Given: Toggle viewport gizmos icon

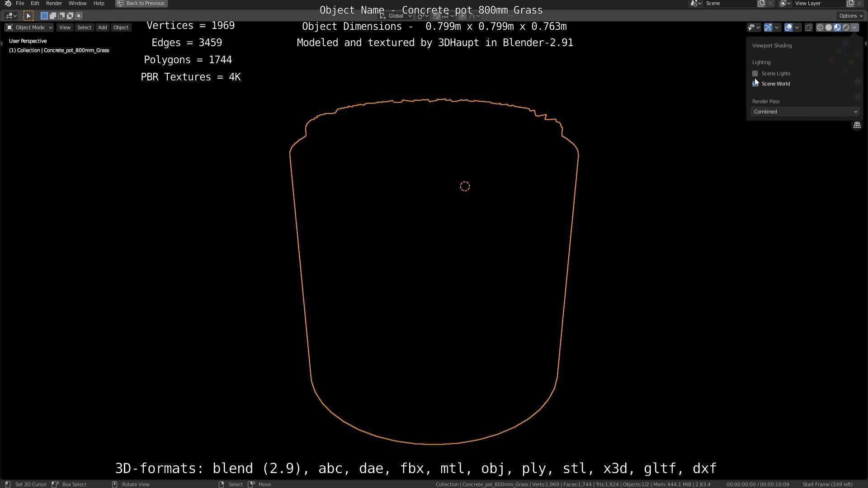Looking at the screenshot, I should [768, 28].
